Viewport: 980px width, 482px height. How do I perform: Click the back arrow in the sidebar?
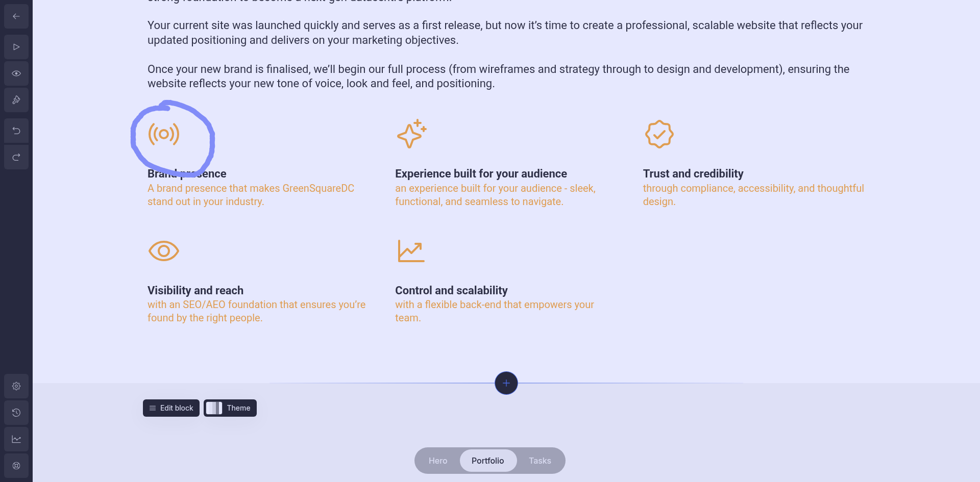click(16, 16)
